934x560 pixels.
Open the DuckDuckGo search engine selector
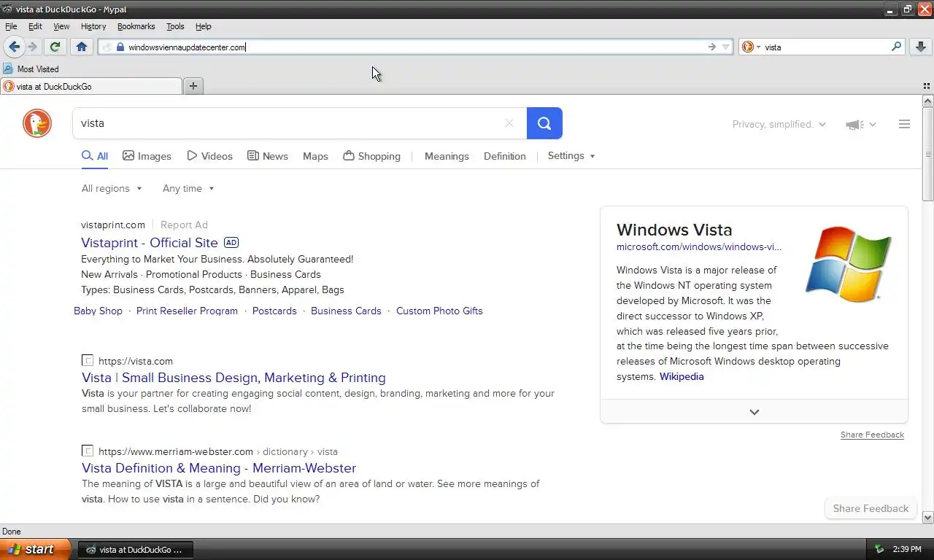[x=751, y=47]
